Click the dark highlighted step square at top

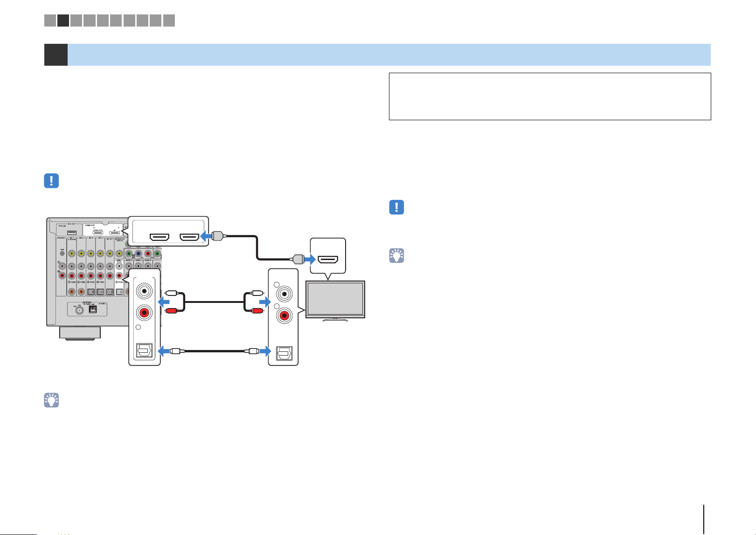[x=63, y=20]
